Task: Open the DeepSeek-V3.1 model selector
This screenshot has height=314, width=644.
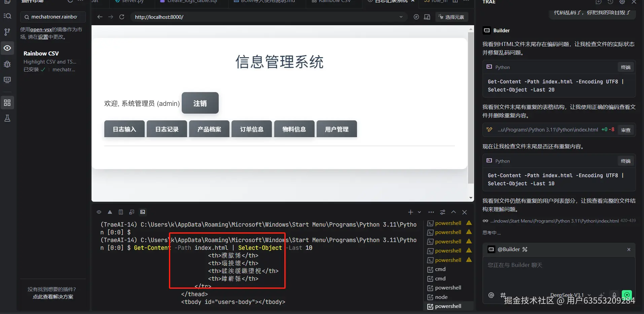Action: tap(569, 295)
